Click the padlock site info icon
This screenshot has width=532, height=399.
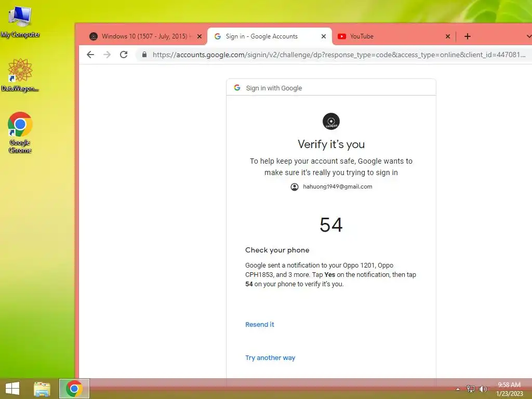tap(144, 55)
